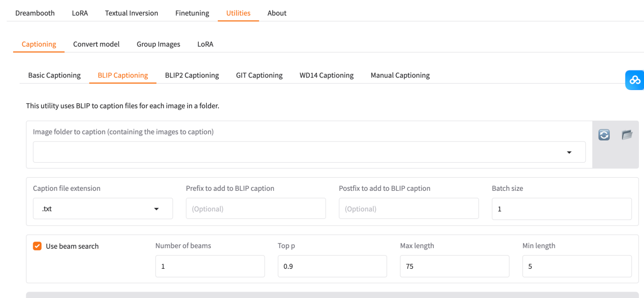Select the Finetuning tab
The height and width of the screenshot is (298, 644).
point(192,13)
